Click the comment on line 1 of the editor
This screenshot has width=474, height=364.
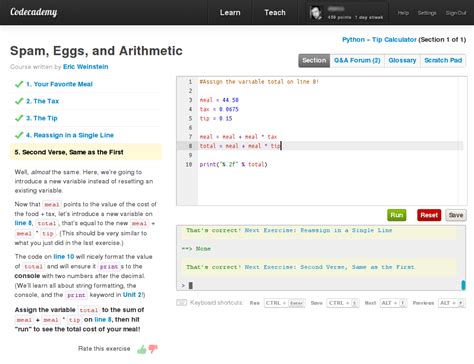click(x=259, y=82)
